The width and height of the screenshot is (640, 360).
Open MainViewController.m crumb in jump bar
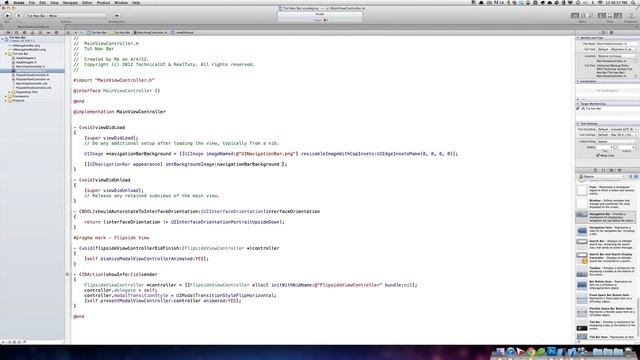click(151, 33)
